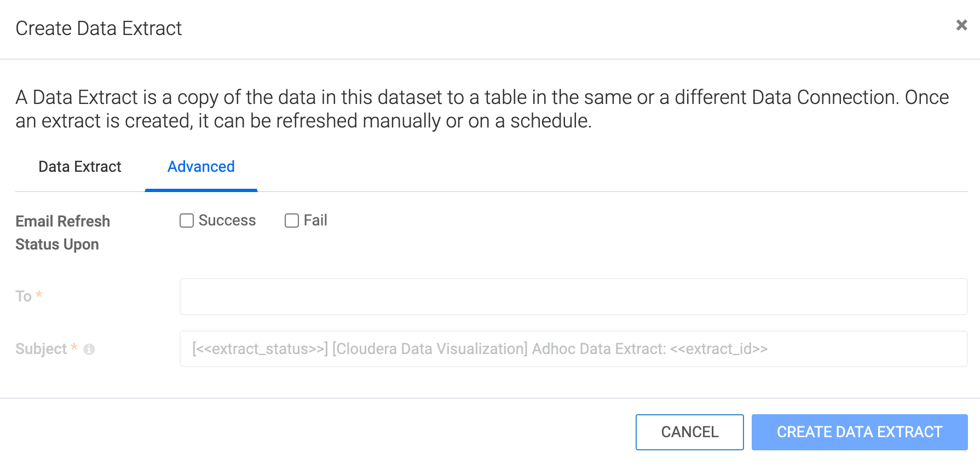Click into the Subject text field
This screenshot has height=464, width=980.
tap(573, 349)
